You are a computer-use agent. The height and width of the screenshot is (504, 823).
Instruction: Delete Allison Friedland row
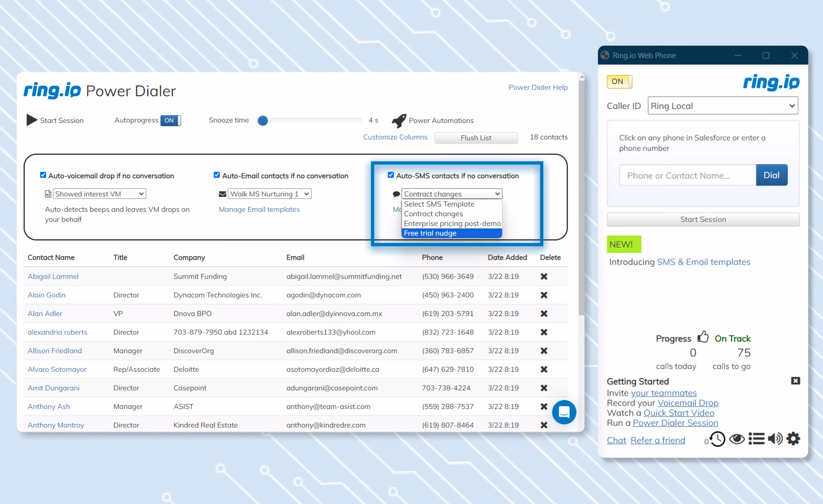coord(544,351)
